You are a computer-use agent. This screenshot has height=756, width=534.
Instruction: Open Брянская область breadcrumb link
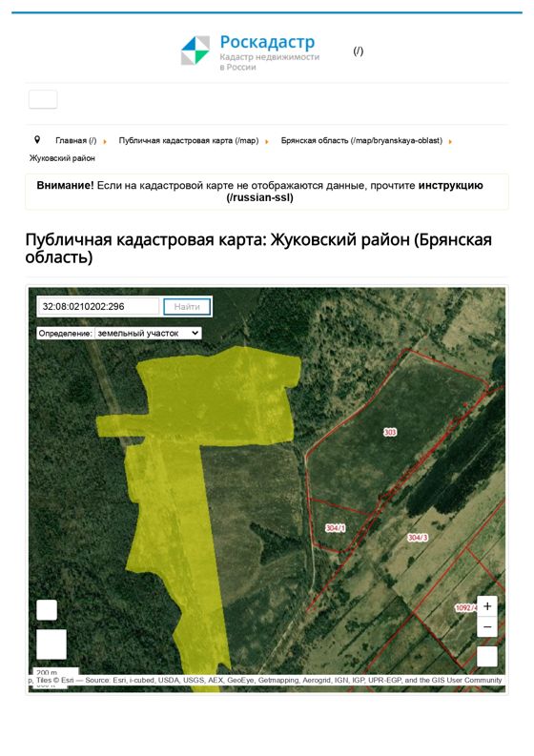pos(361,140)
